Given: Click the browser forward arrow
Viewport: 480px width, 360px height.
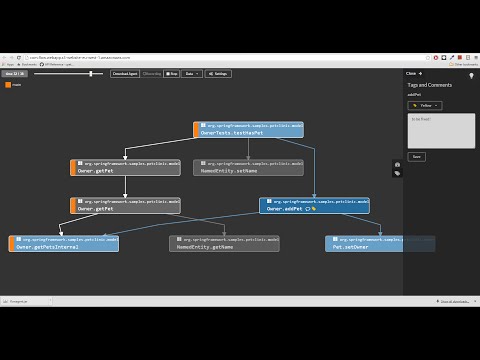Looking at the screenshot, I should click(11, 58).
